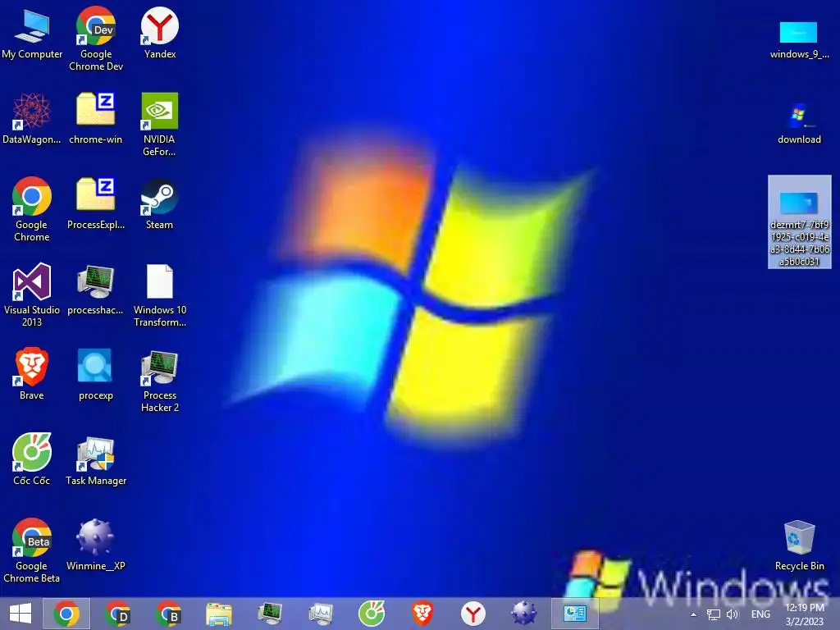Select the Windows 10 Transform file

pos(160,294)
